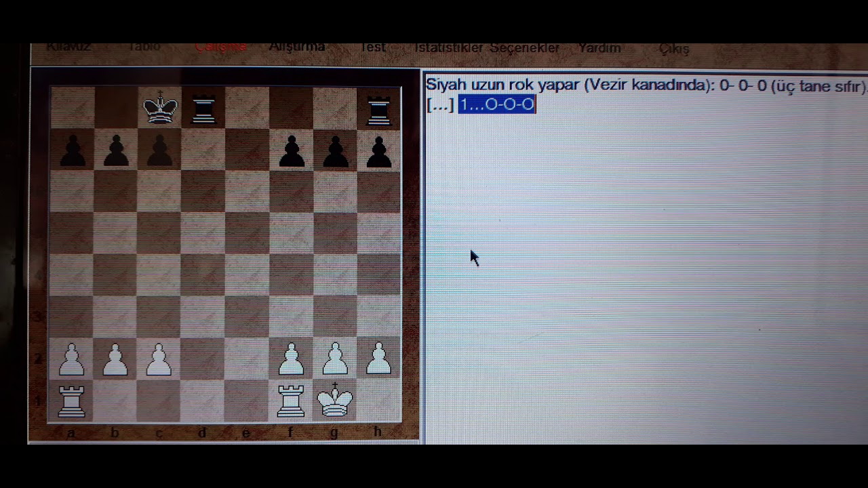Click the highlighted move 1...O-O-O
This screenshot has width=868, height=488.
pyautogui.click(x=497, y=104)
